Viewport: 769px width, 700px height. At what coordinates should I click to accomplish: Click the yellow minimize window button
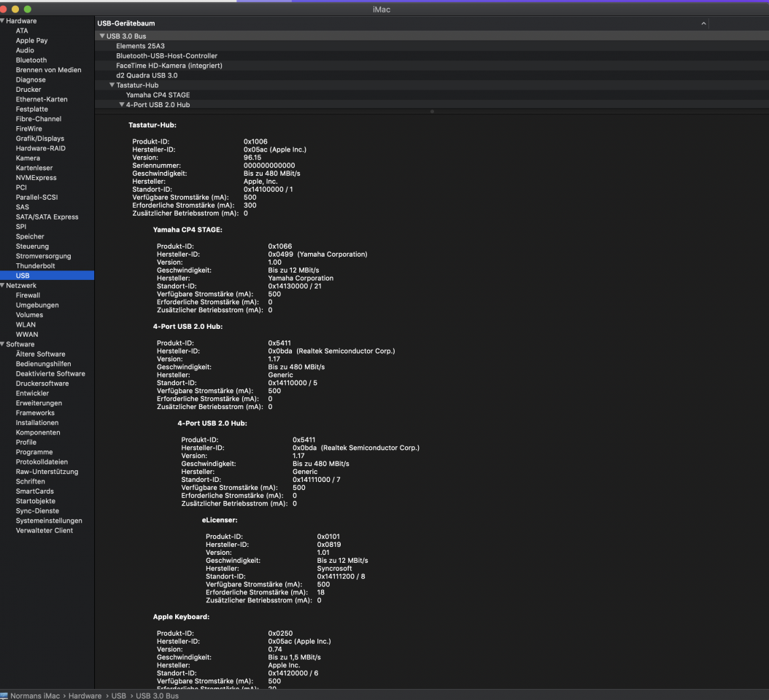point(15,9)
